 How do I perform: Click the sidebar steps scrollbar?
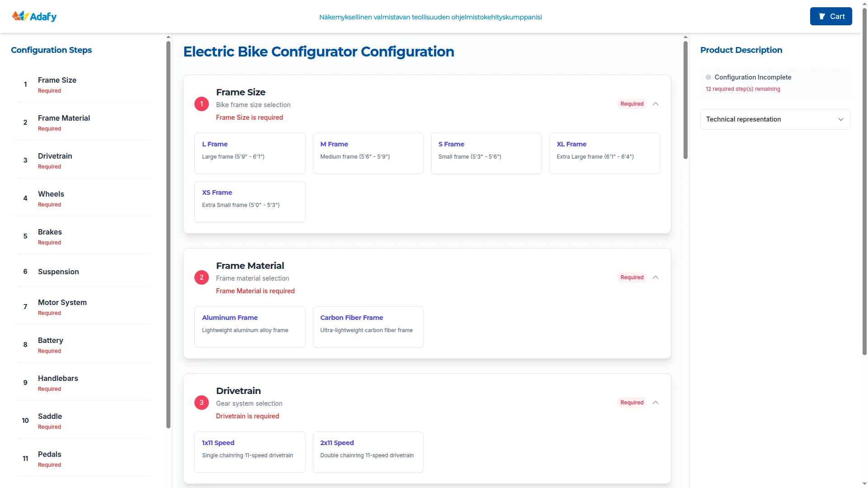click(168, 235)
